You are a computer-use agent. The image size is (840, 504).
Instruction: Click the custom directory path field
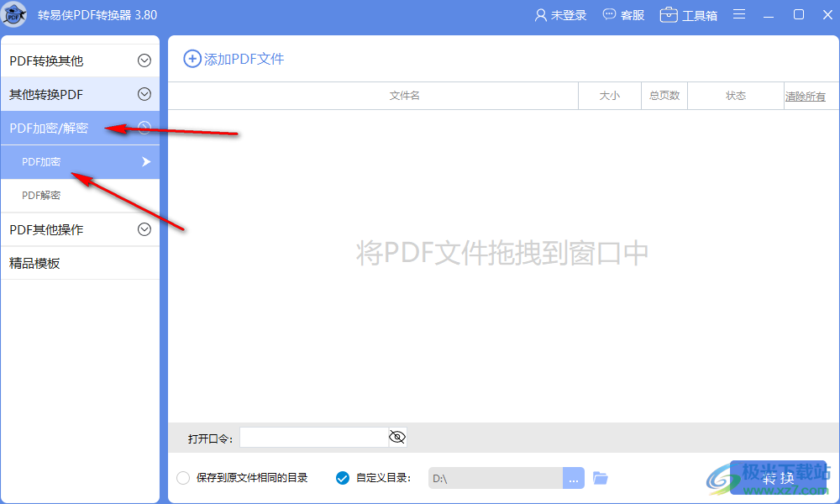(496, 478)
